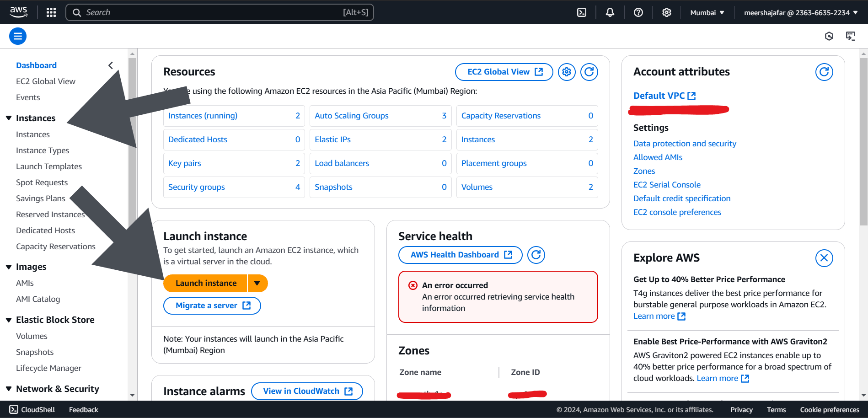Open the AWS home logo
868x418 pixels.
point(18,12)
